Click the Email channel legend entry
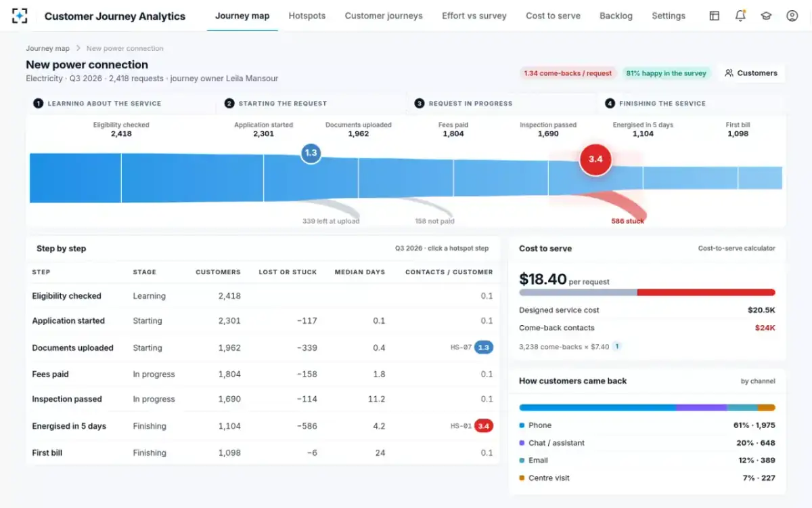The height and width of the screenshot is (508, 812). [x=647, y=461]
